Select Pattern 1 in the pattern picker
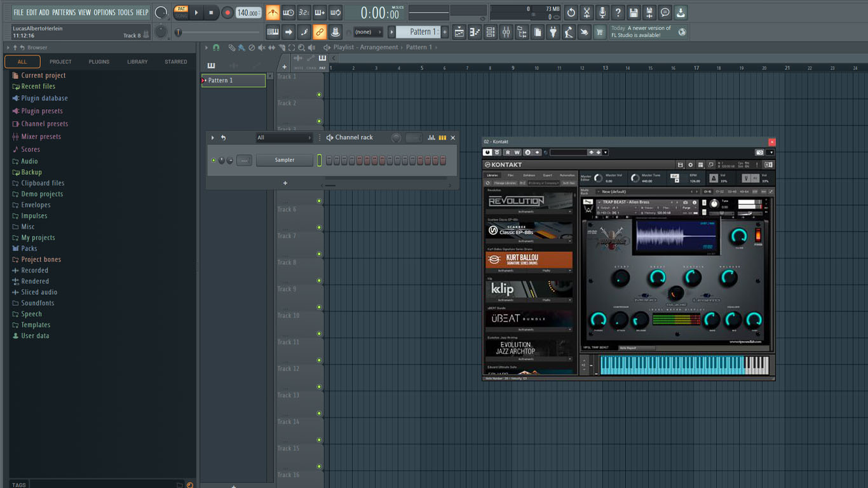 (233, 81)
